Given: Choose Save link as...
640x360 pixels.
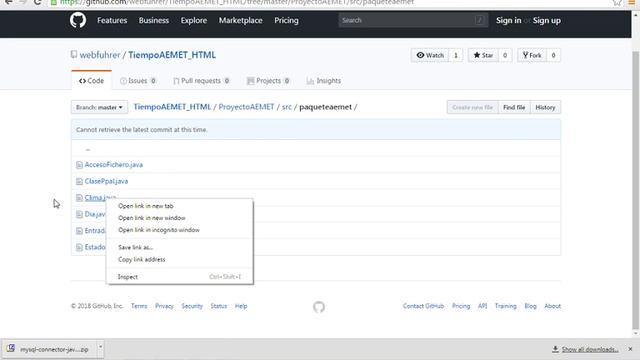Looking at the screenshot, I should pyautogui.click(x=180, y=247).
